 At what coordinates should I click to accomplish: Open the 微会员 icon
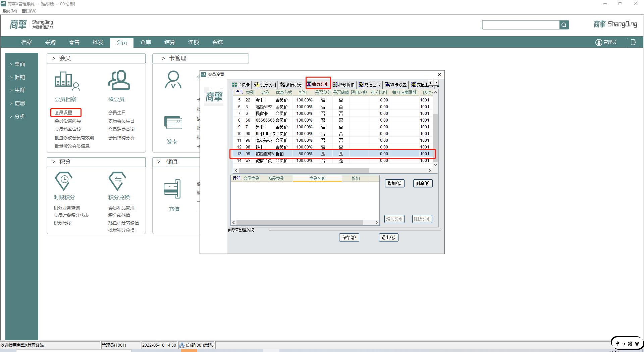tap(119, 80)
